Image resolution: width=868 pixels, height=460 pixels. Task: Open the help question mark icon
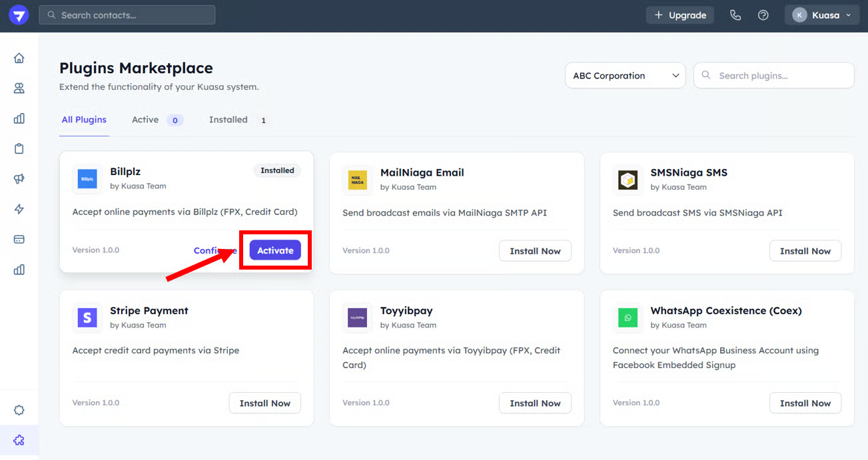(763, 15)
